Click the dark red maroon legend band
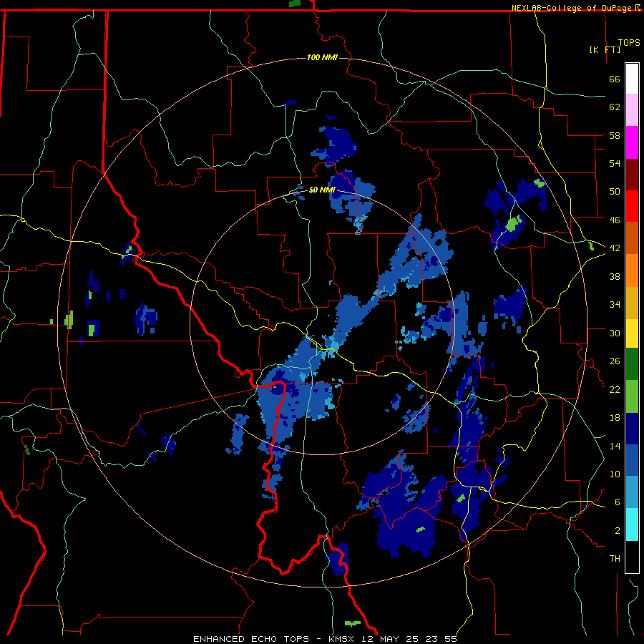The width and height of the screenshot is (644, 644). (632, 175)
